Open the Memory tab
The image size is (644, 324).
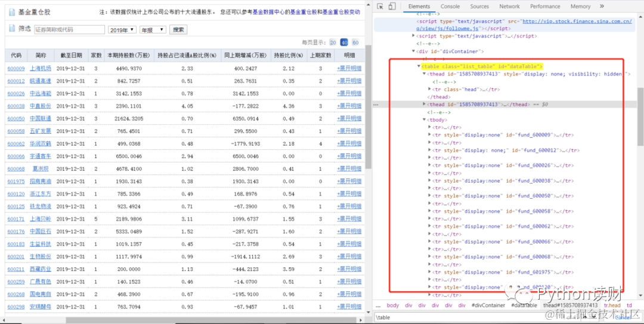point(580,6)
